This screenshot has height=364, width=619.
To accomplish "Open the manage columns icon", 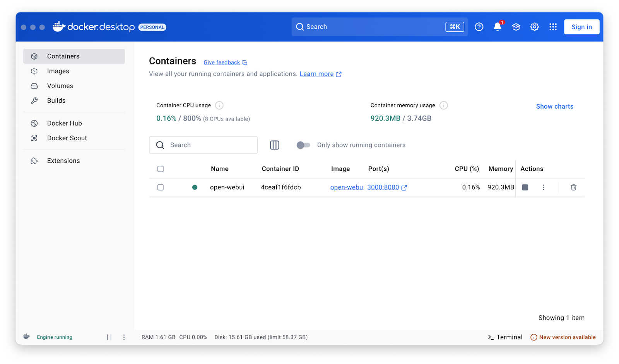I will click(275, 145).
